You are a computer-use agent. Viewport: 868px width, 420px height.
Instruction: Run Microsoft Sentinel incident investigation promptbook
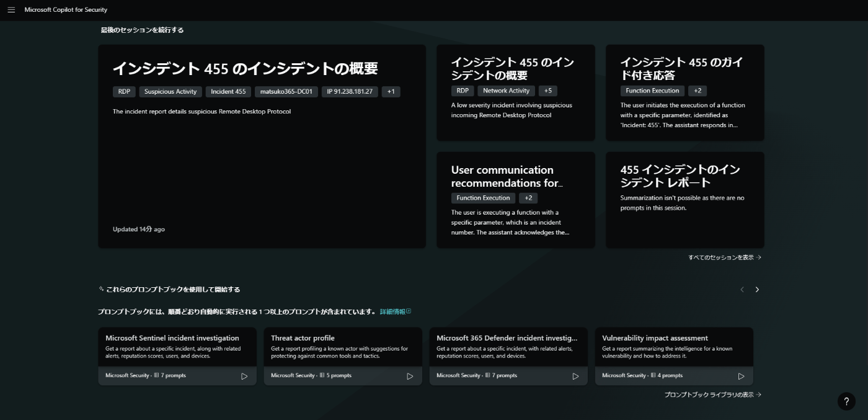coord(244,376)
